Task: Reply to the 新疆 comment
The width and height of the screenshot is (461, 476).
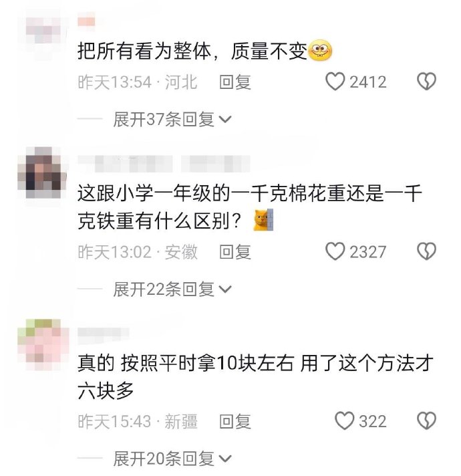Action: point(235,421)
